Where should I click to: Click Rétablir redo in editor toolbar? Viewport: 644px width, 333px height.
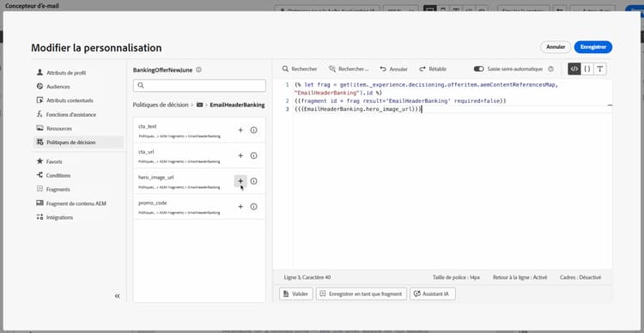pyautogui.click(x=433, y=69)
